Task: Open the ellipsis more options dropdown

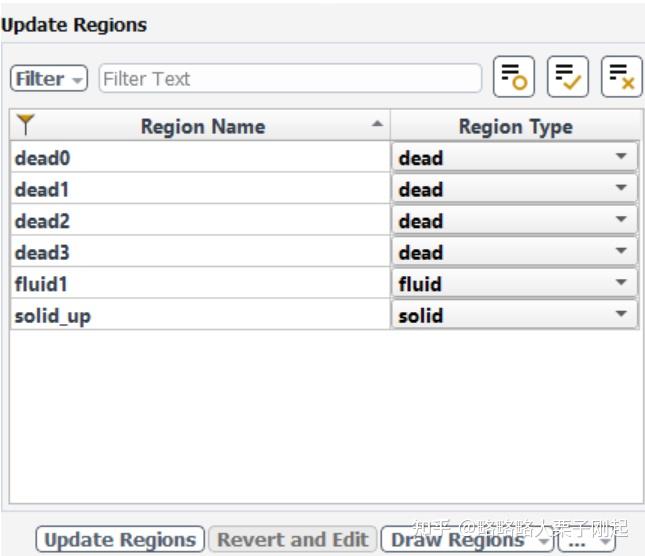Action: coord(587,540)
